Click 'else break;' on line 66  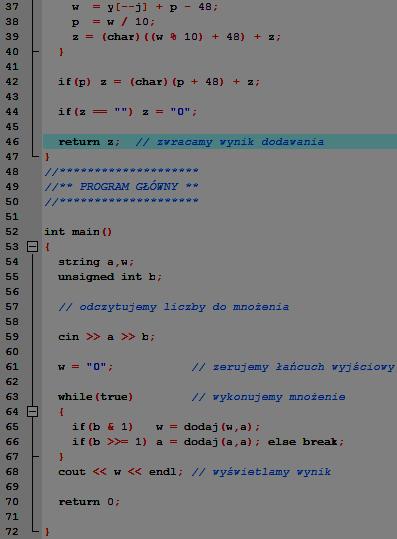click(x=306, y=442)
